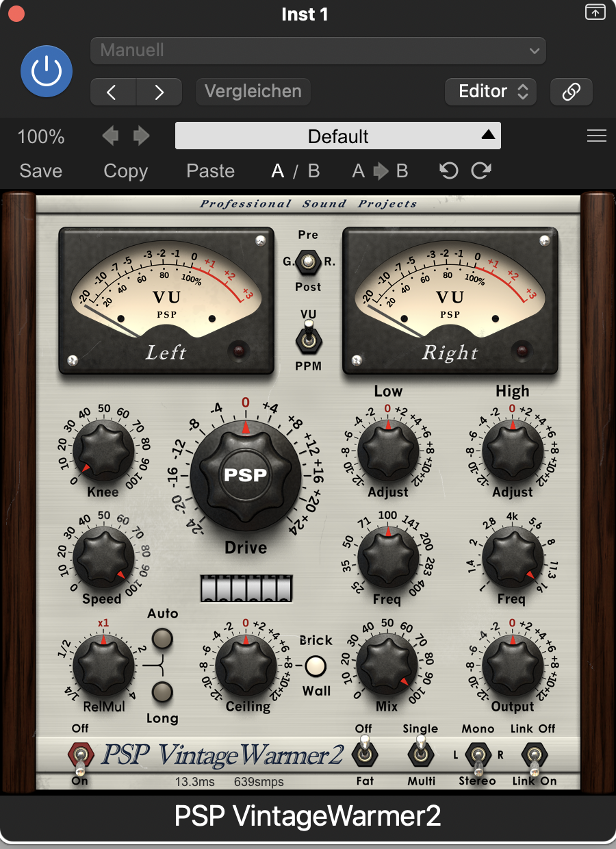Click the large PSP Drive knob

(245, 474)
